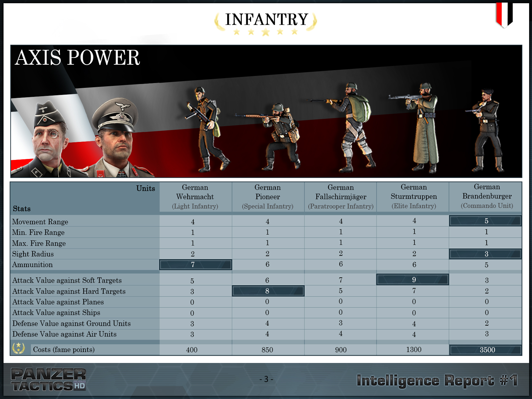Click the Max. Fire Range row label
Viewport: 532px width, 399px height.
click(39, 243)
